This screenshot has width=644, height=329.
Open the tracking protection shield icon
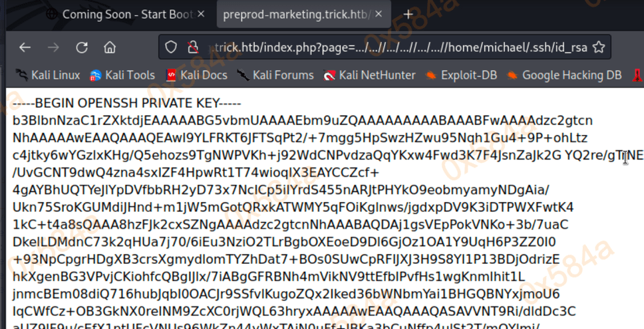(x=171, y=48)
